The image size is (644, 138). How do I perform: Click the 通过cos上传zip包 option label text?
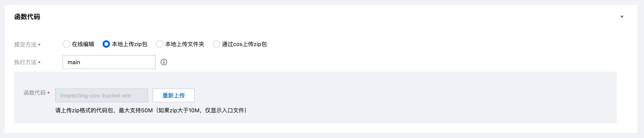click(x=244, y=44)
